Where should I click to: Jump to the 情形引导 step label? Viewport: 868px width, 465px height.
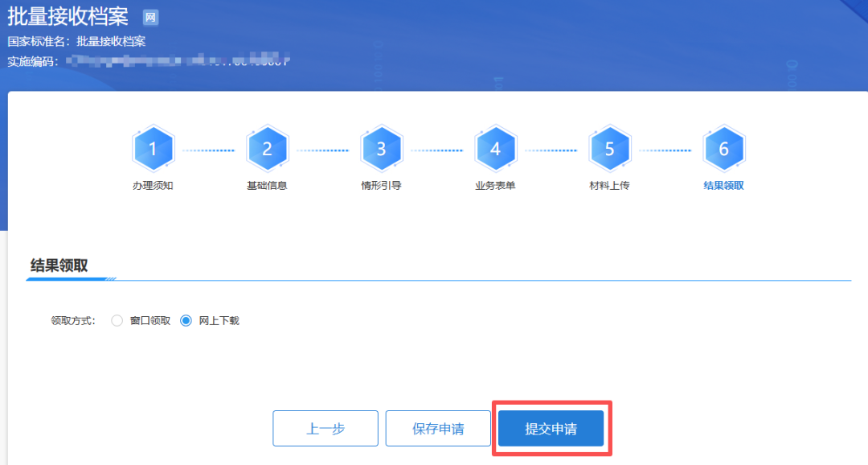pyautogui.click(x=381, y=185)
